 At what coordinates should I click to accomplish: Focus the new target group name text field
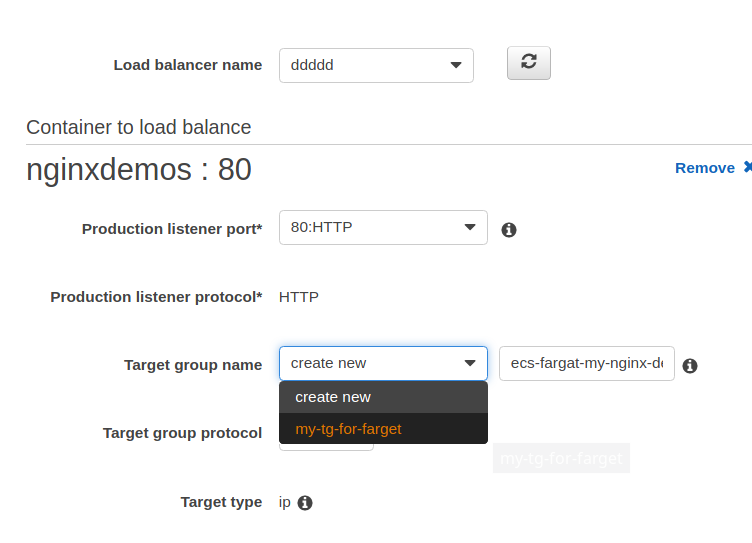(586, 364)
